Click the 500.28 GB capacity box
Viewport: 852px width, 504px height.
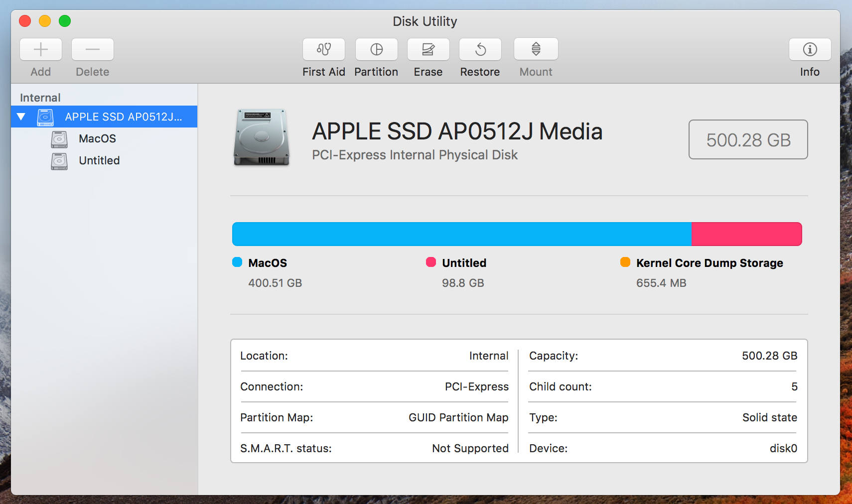[x=748, y=139]
